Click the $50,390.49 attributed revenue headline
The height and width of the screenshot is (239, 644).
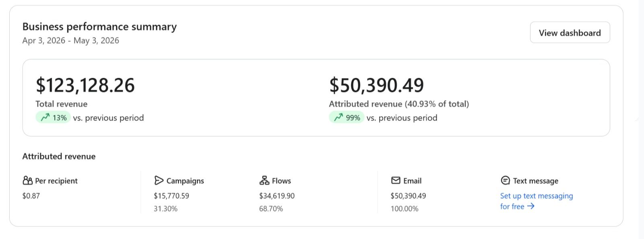377,85
